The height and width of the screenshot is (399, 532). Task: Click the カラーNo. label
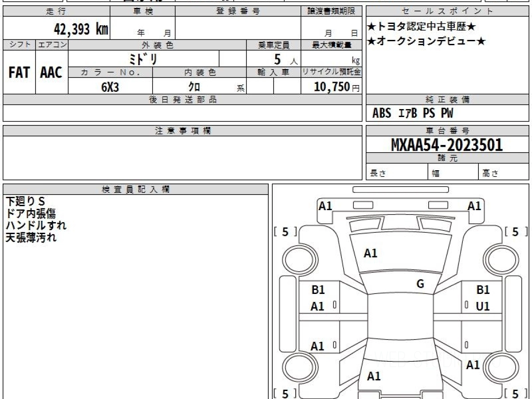(110, 72)
